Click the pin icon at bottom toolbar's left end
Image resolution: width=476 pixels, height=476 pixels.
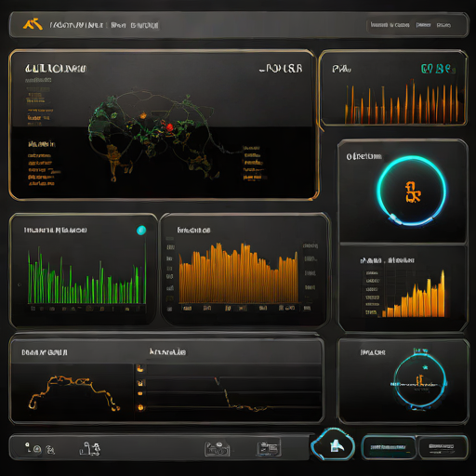(x=28, y=446)
